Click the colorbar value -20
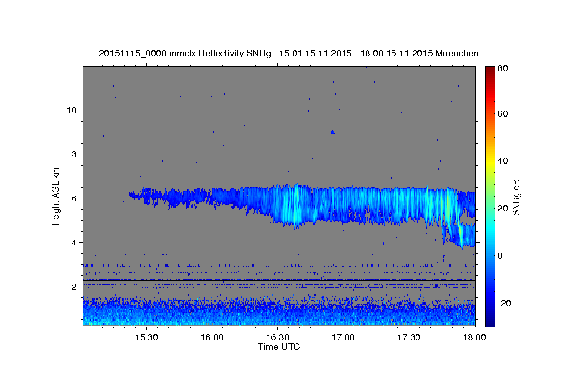The image size is (588, 392). [505, 303]
